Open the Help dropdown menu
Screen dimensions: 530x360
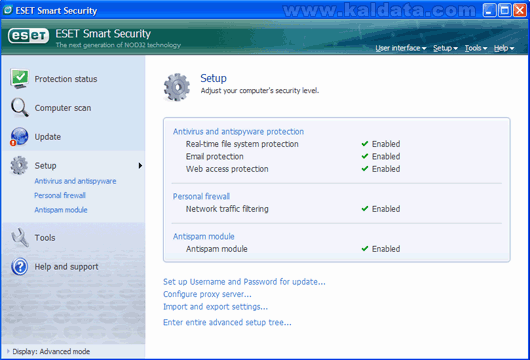pyautogui.click(x=504, y=48)
